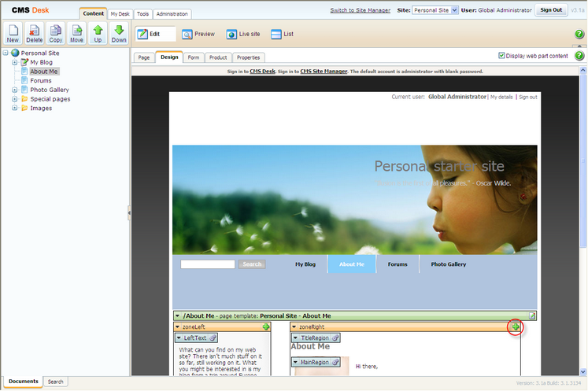Expand Photo Gallery tree node
The height and width of the screenshot is (391, 588).
[x=15, y=90]
